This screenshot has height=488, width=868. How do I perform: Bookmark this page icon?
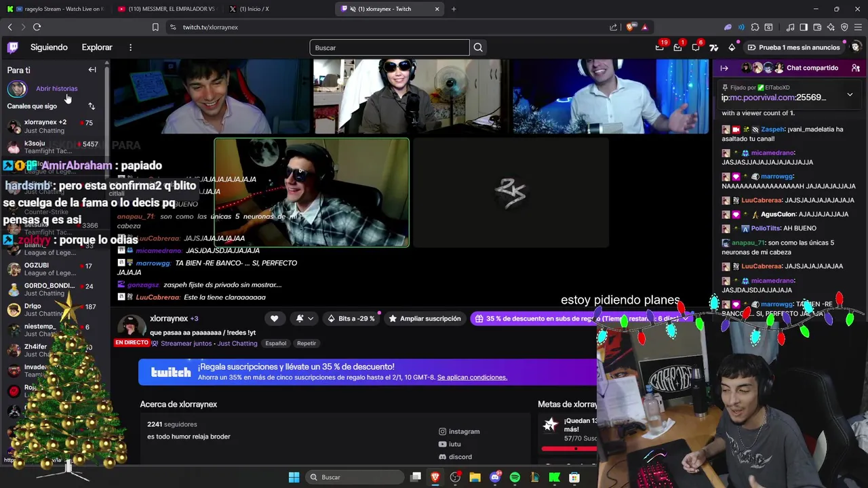pyautogui.click(x=155, y=27)
